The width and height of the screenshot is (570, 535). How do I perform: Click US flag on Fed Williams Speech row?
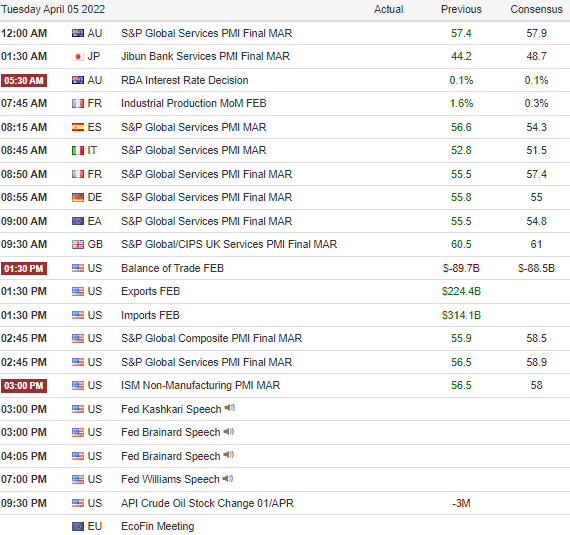point(78,479)
